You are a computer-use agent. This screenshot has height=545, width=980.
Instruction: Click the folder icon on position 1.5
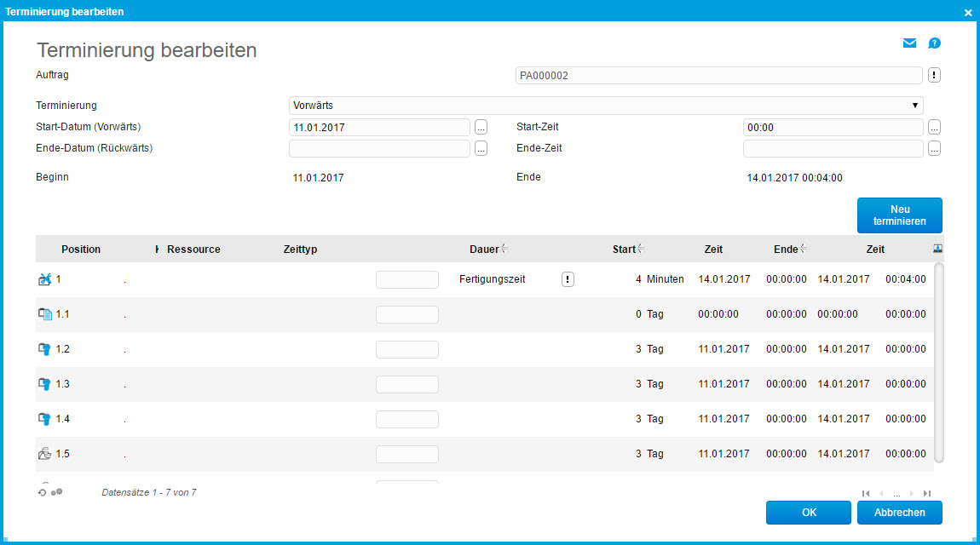click(44, 453)
